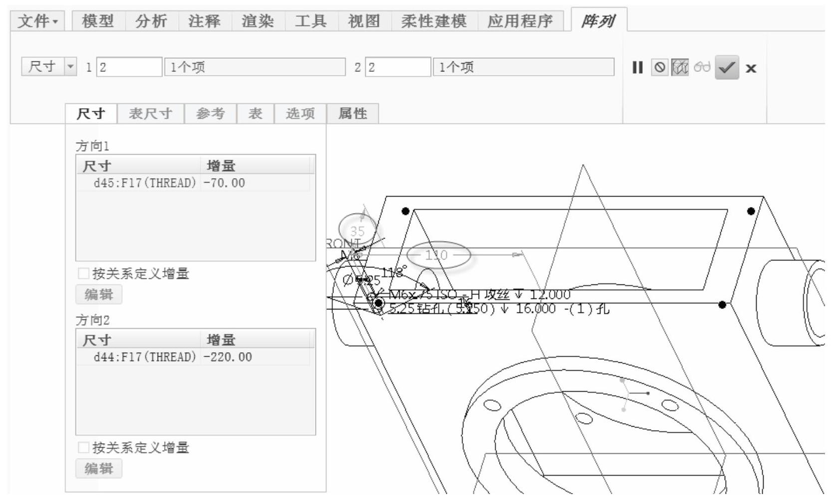Toggle the attached geometry preview icon
837x504 pixels.
coord(680,67)
